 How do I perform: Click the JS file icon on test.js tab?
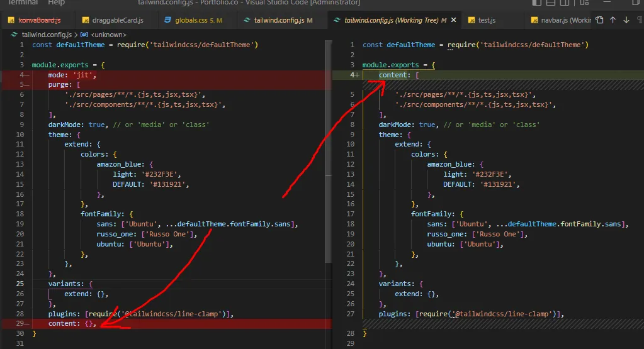click(472, 20)
